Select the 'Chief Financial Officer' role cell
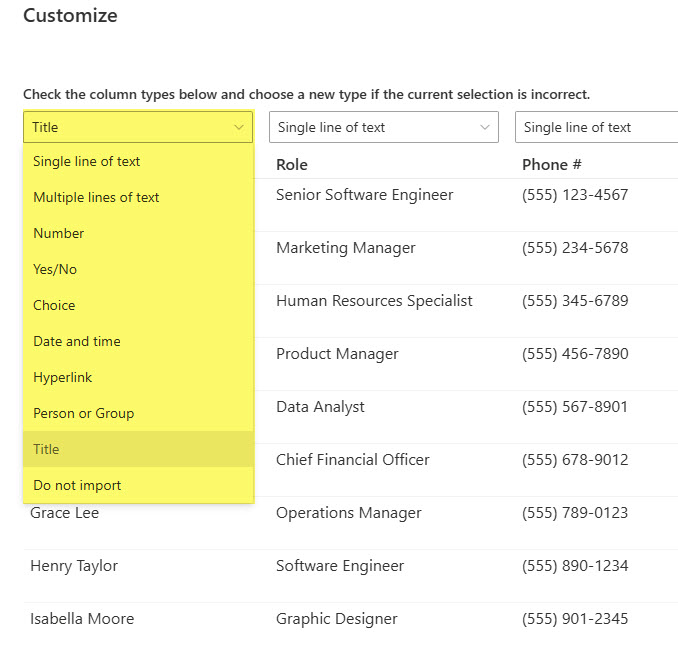The height and width of the screenshot is (648, 678). (352, 460)
